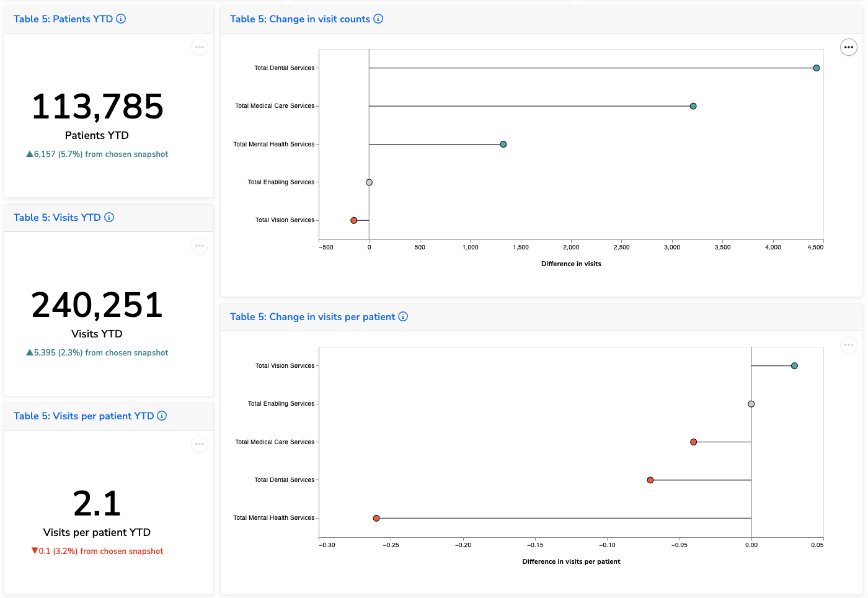Open ellipsis menu on Visits per patient YTD card
The width and height of the screenshot is (868, 598).
[200, 444]
